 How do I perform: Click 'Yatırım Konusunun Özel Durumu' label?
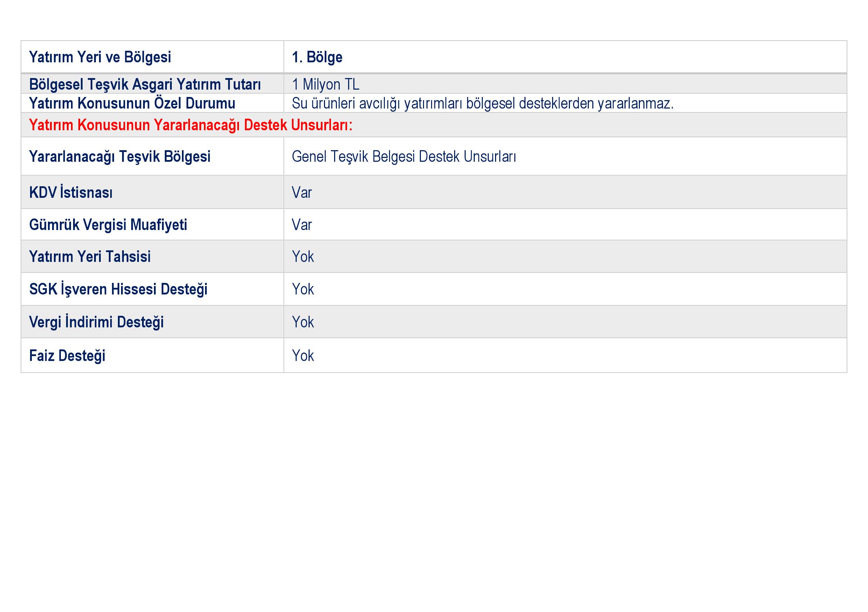point(132,103)
